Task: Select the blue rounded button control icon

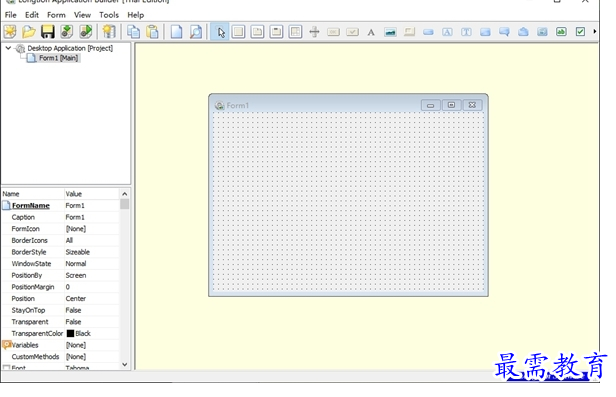Action: point(428,32)
